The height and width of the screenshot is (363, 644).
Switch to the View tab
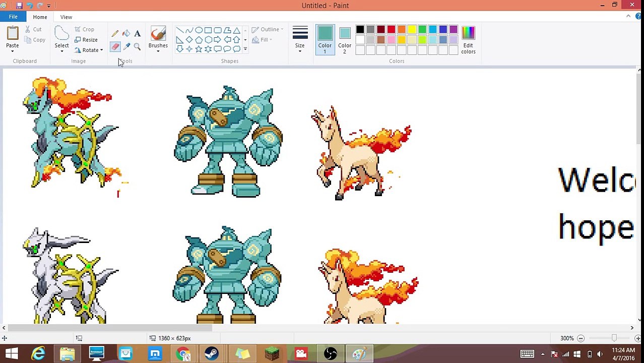(x=66, y=17)
